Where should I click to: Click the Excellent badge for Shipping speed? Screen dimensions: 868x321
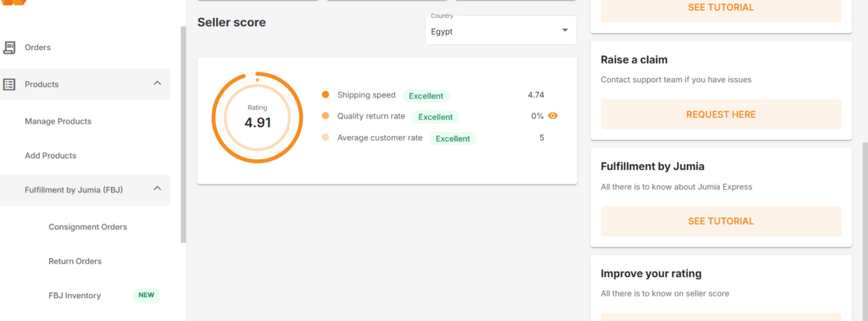point(426,96)
